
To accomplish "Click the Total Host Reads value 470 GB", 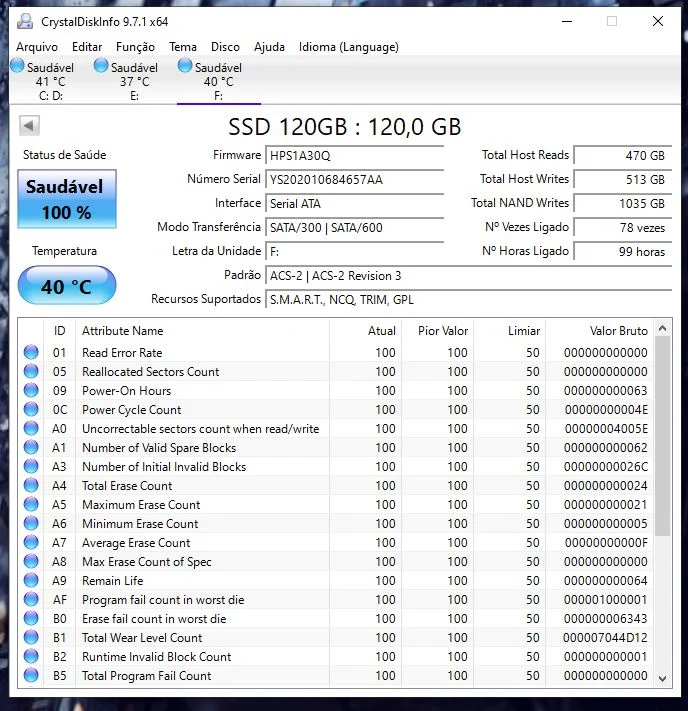I will pyautogui.click(x=623, y=156).
